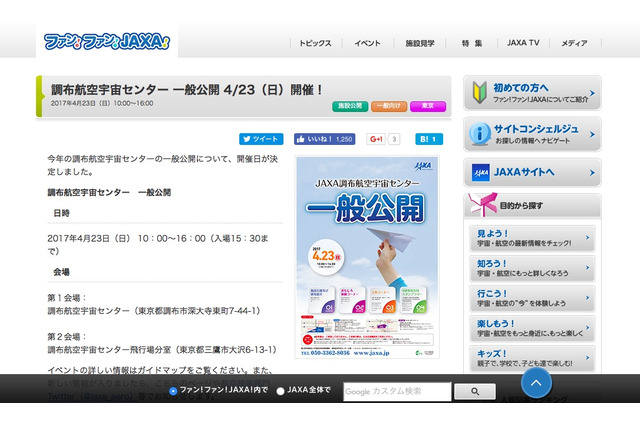The image size is (640, 426).
Task: Click the 第1会場 address text
Action: tap(154, 311)
